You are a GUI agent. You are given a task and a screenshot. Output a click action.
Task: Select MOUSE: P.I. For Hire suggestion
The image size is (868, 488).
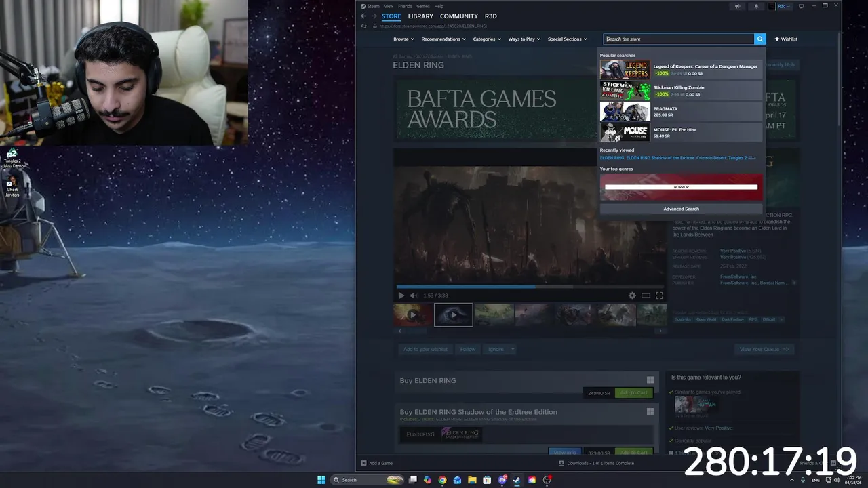(x=682, y=133)
